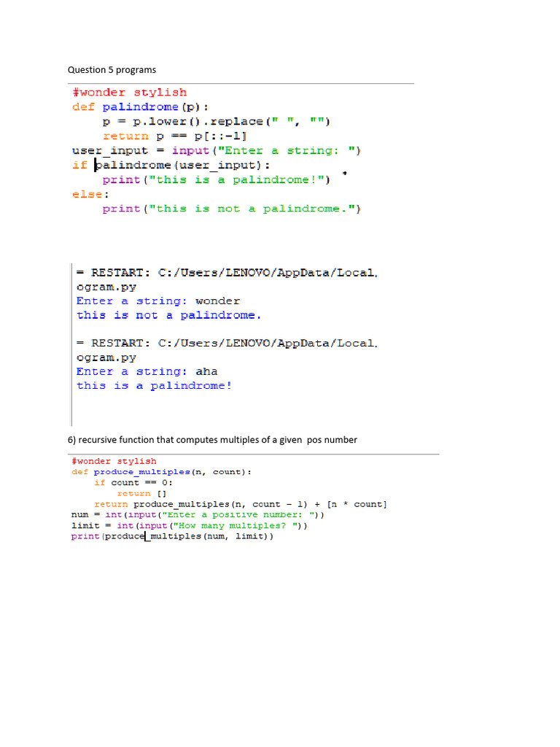This screenshot has width=560, height=747.
Task: Click the output 'this is not a palindrome.'
Action: [x=169, y=315]
